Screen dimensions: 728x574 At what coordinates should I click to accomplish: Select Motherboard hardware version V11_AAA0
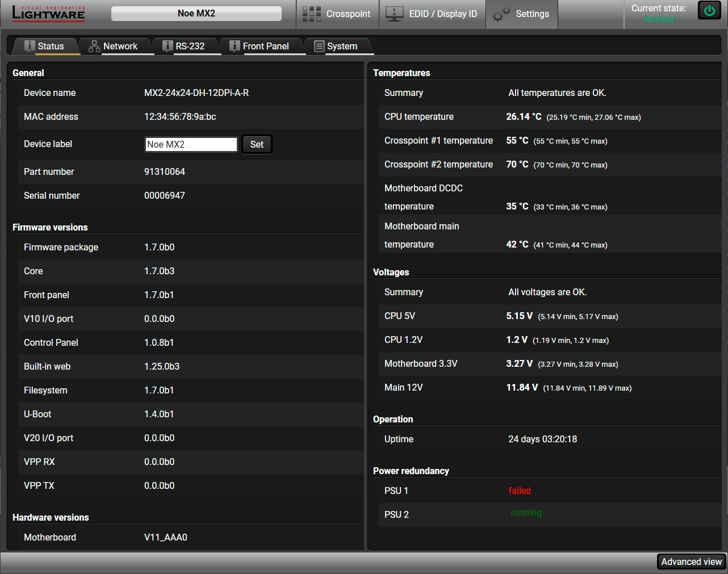pos(166,537)
